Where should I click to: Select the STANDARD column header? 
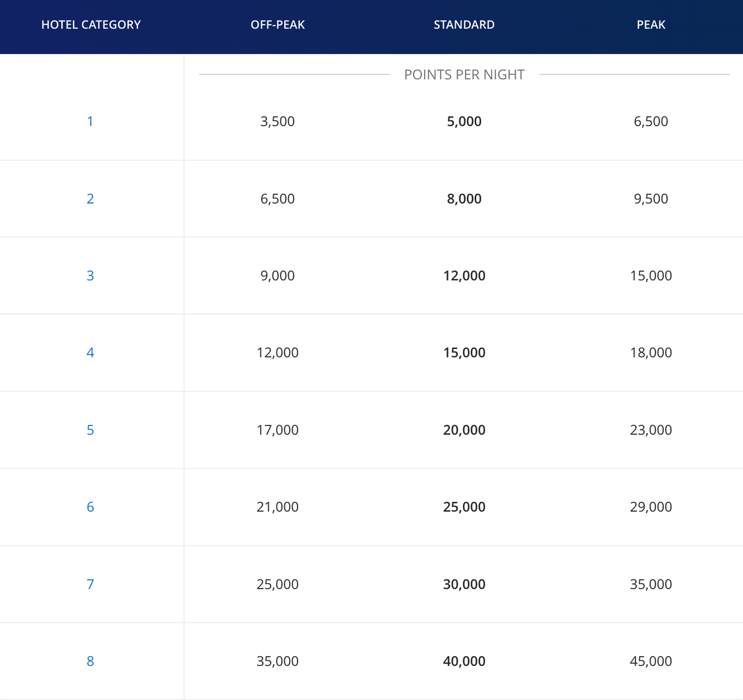tap(464, 25)
